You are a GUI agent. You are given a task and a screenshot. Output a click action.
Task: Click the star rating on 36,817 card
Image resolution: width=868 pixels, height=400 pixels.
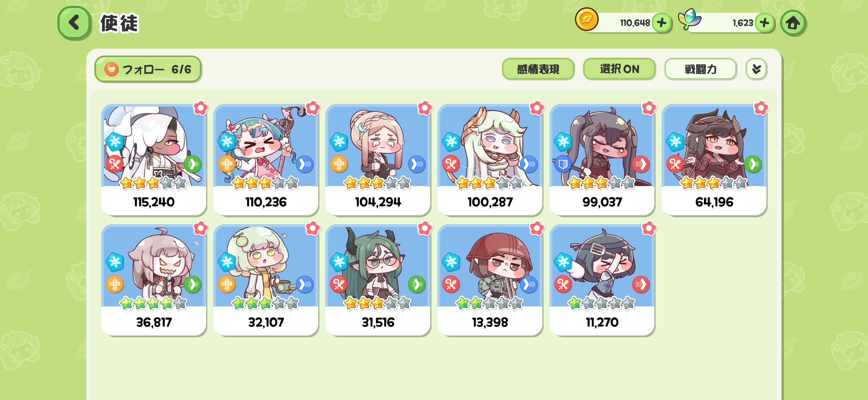pos(153,303)
